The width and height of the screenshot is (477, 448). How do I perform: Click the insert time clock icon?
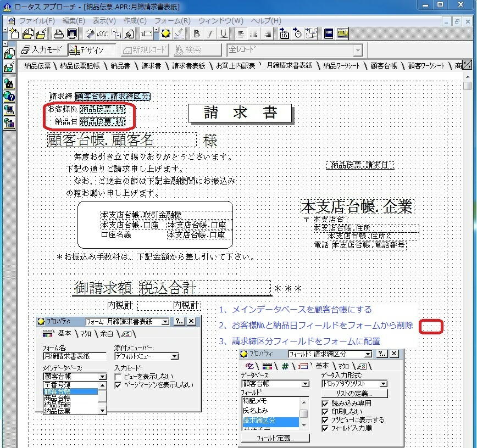pos(297,33)
